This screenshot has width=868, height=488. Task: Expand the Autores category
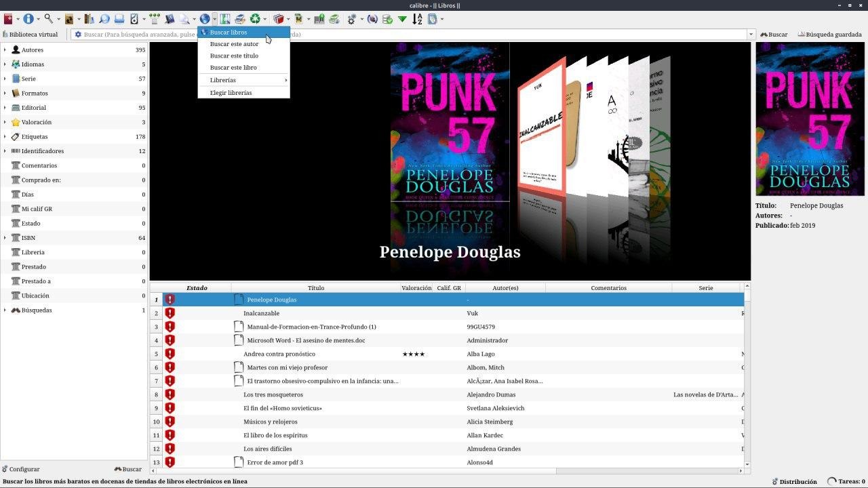pos(5,49)
